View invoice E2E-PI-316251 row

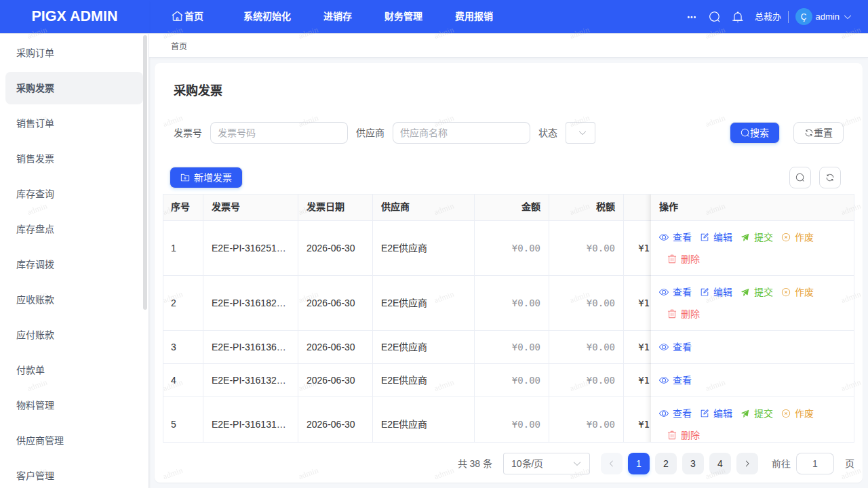(675, 237)
